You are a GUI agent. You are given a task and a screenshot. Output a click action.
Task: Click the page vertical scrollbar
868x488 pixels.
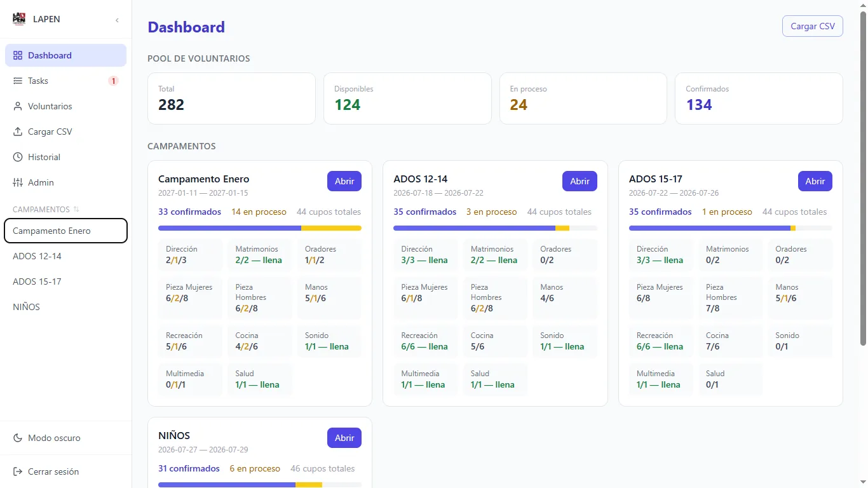(x=863, y=178)
